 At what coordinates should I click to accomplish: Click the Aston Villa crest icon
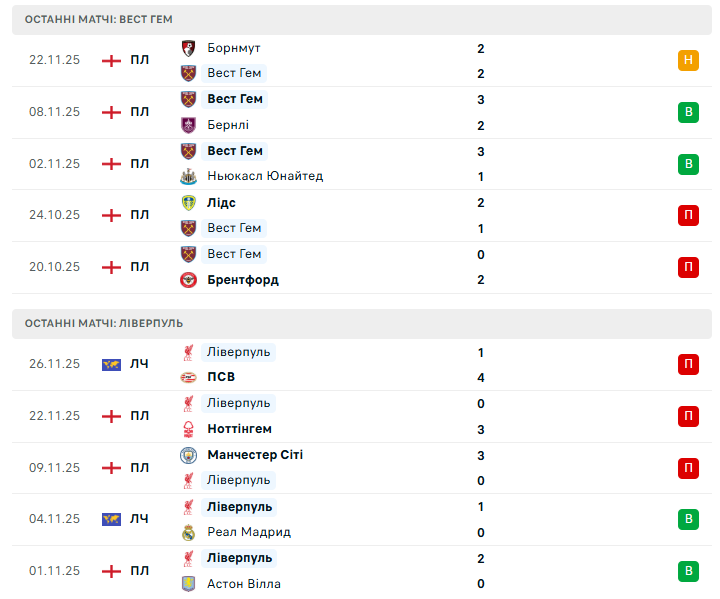pos(188,584)
